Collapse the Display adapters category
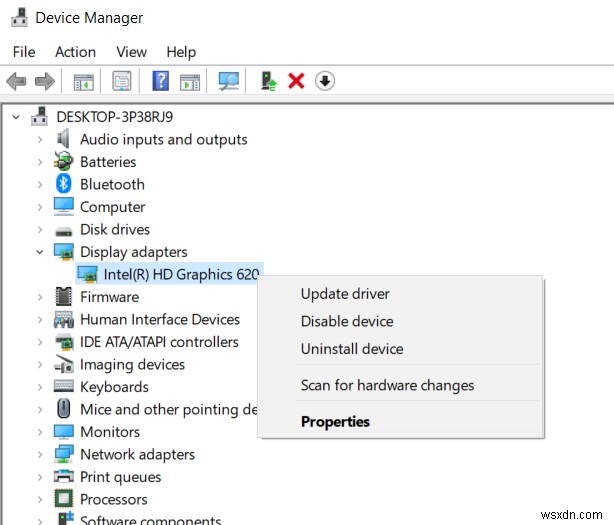 (x=39, y=252)
